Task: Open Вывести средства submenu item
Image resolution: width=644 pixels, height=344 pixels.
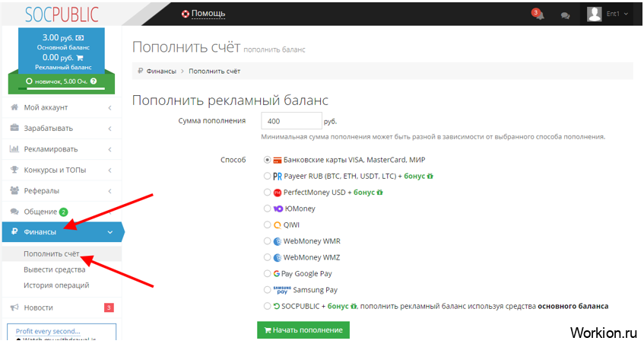Action: [x=55, y=269]
